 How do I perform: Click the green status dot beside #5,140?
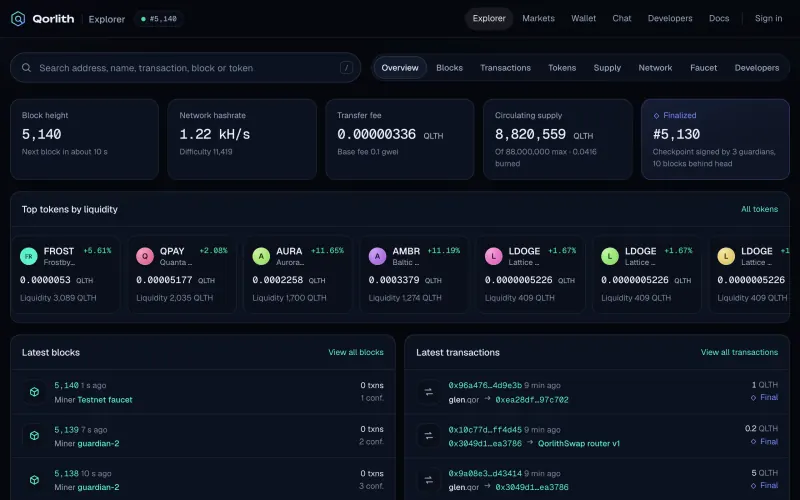(143, 19)
